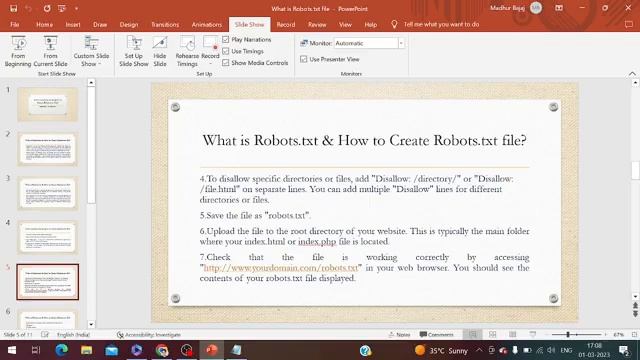Click the thumbnail pane scroll down arrow
640x360 pixels.
pyautogui.click(x=91, y=325)
